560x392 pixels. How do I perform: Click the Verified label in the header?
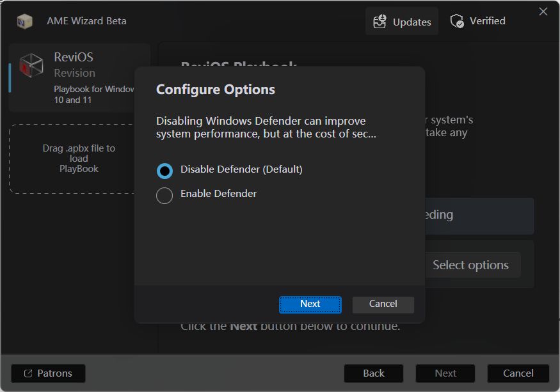pos(487,21)
